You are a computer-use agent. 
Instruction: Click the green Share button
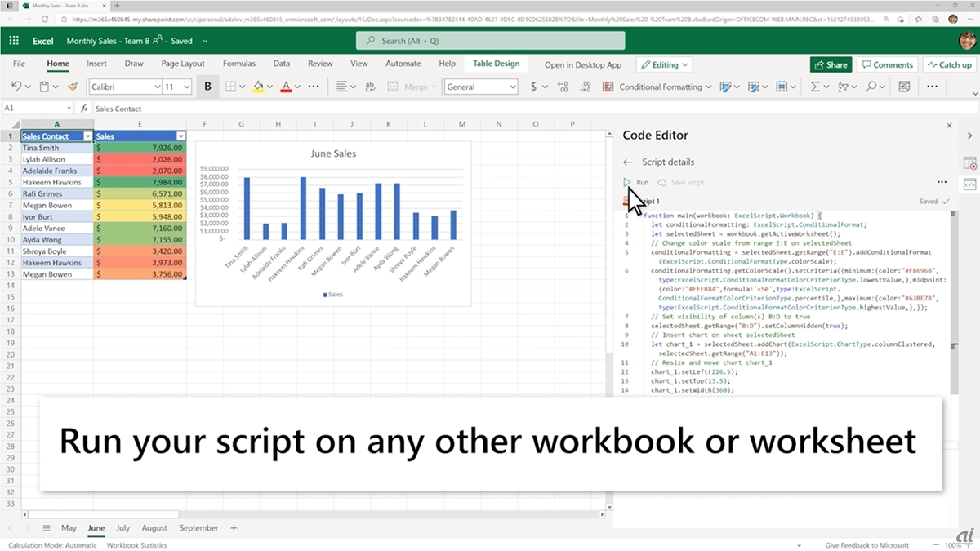coord(831,64)
